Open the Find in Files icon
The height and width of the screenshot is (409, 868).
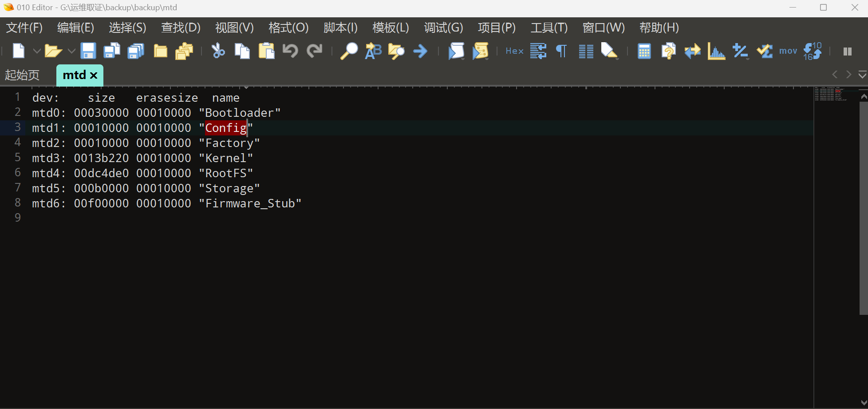coord(396,51)
